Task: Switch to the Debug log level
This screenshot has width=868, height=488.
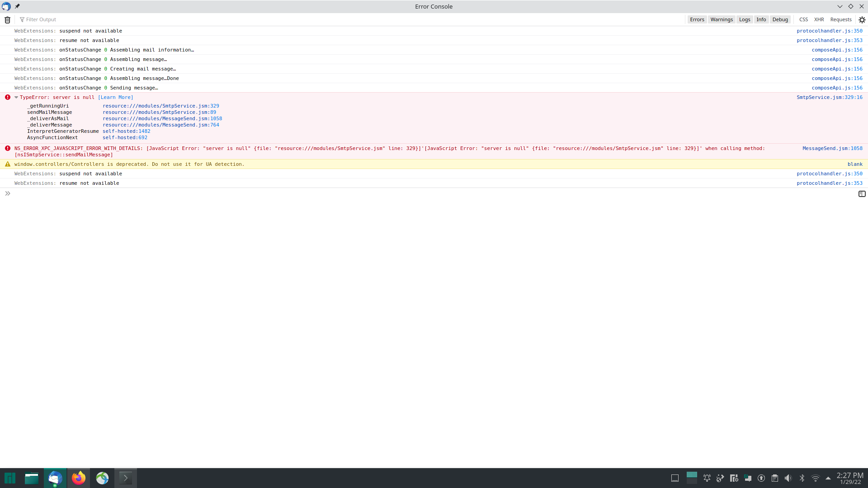Action: coord(780,19)
